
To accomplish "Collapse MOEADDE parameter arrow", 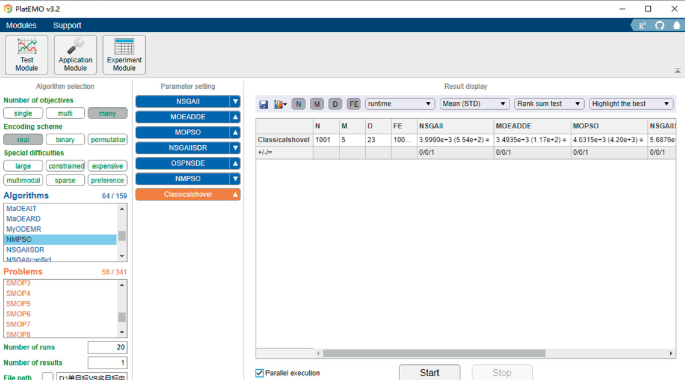I will point(235,117).
